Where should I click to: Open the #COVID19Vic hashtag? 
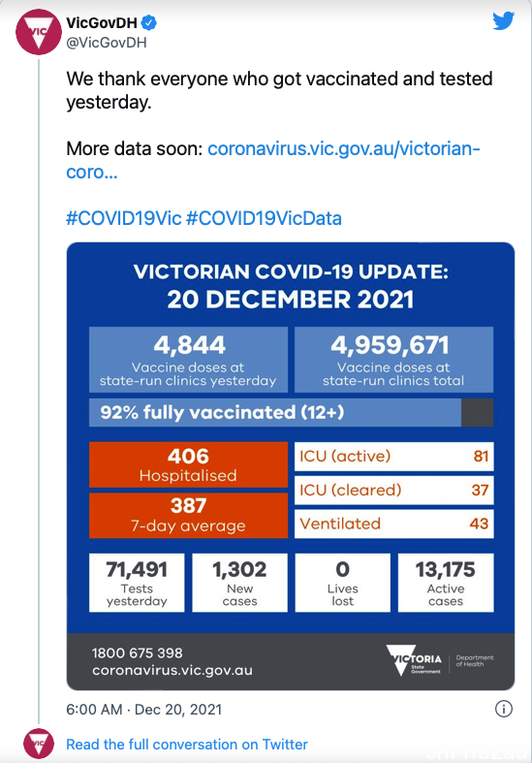click(123, 218)
